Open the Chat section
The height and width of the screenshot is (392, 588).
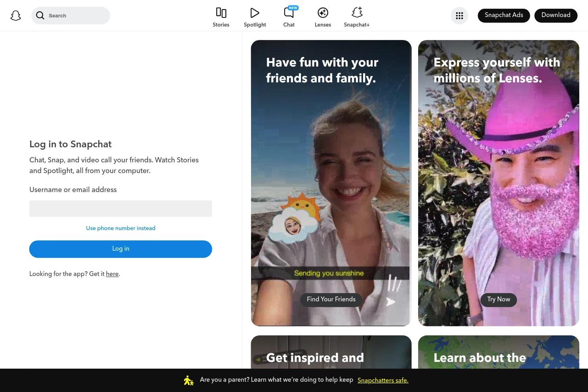pos(289,17)
